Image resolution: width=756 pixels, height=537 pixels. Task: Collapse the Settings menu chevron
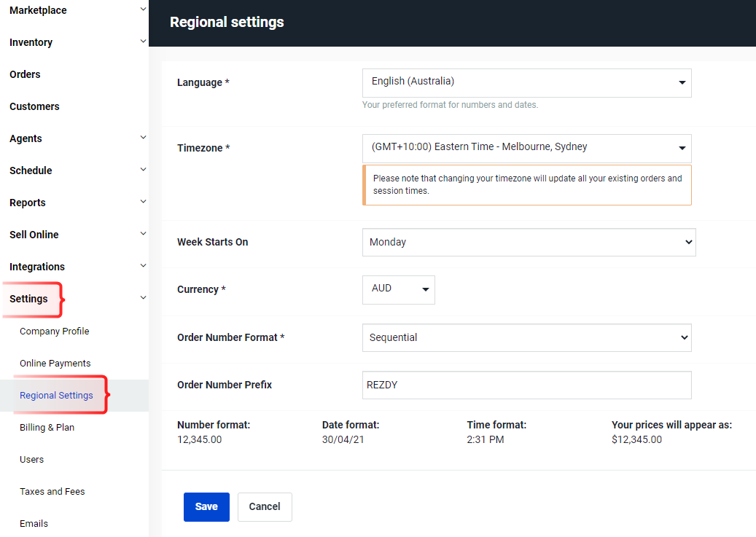143,298
